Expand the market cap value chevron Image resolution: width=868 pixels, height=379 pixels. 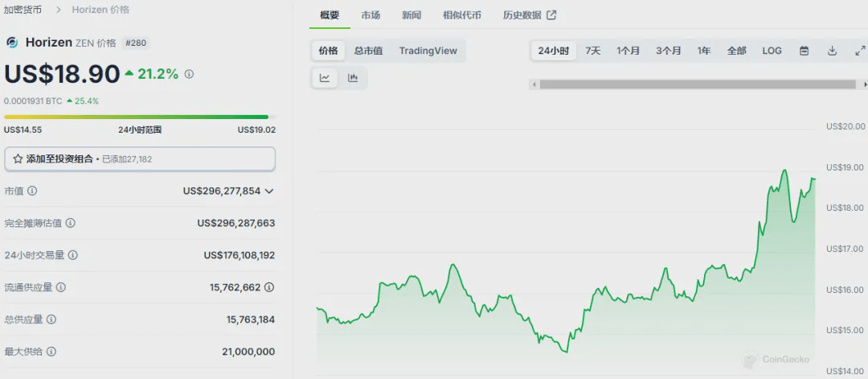pos(269,192)
